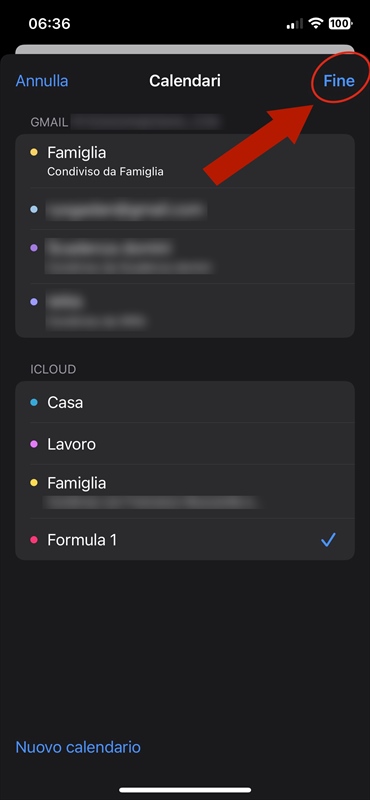
Task: Click the blue dot beside Casa
Action: pyautogui.click(x=34, y=402)
